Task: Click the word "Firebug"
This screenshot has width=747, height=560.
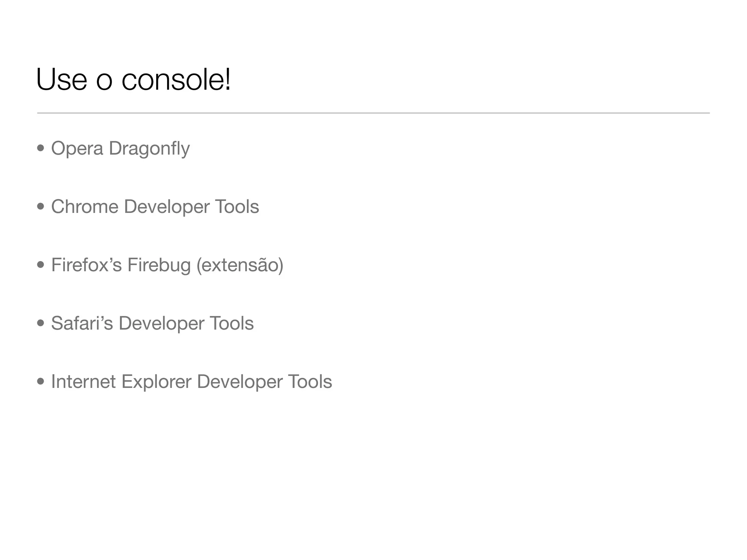Action: pyautogui.click(x=159, y=265)
